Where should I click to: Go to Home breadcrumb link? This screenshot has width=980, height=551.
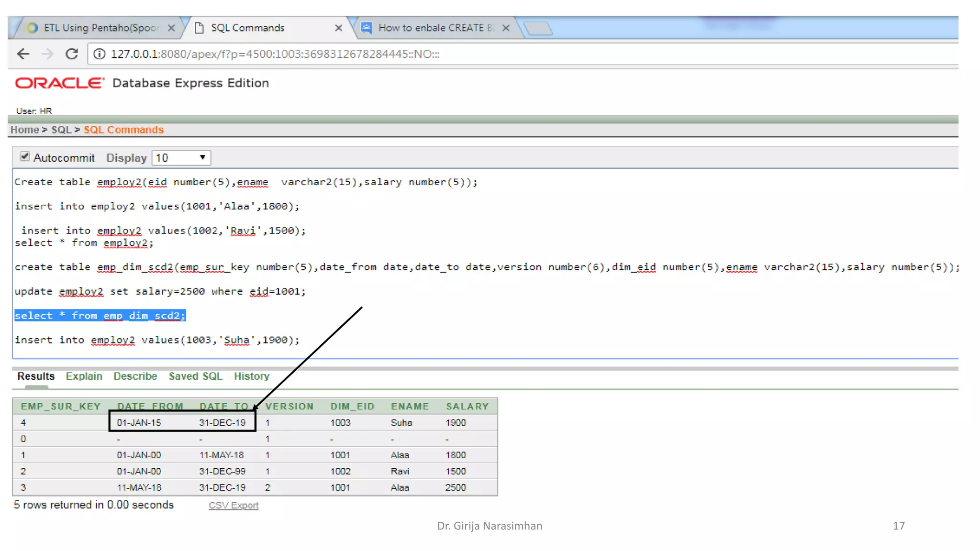pos(24,130)
